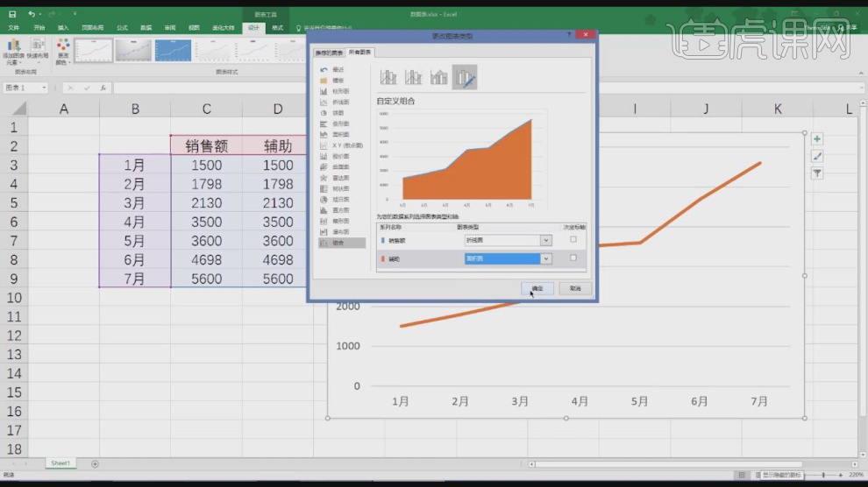Choose stacked area-clustered column combo subtype

pyautogui.click(x=439, y=77)
